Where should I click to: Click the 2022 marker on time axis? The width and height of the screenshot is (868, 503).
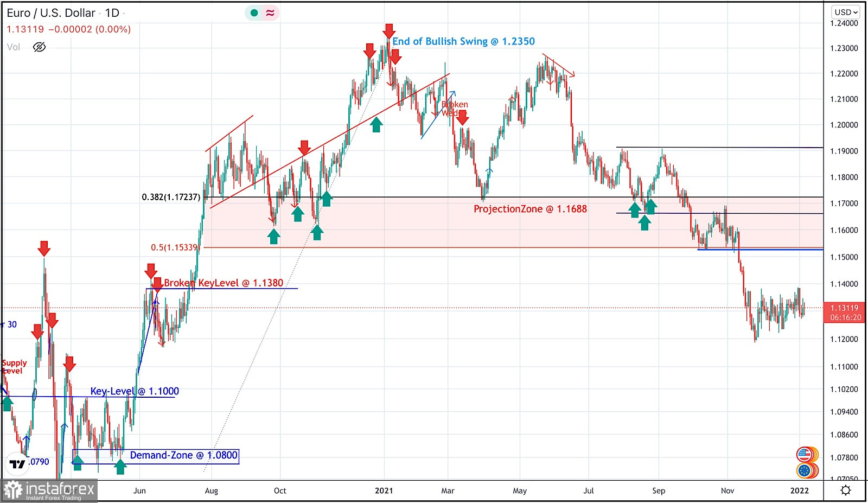(x=799, y=491)
